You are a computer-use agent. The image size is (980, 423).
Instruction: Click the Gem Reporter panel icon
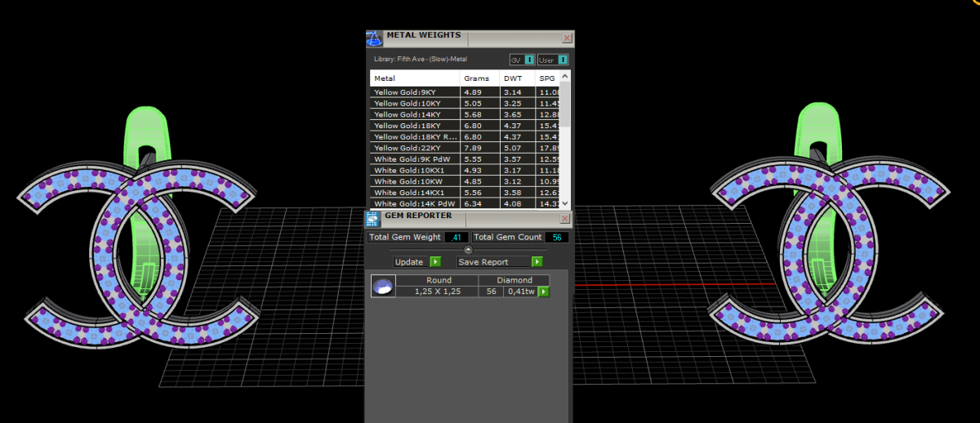[x=373, y=218]
